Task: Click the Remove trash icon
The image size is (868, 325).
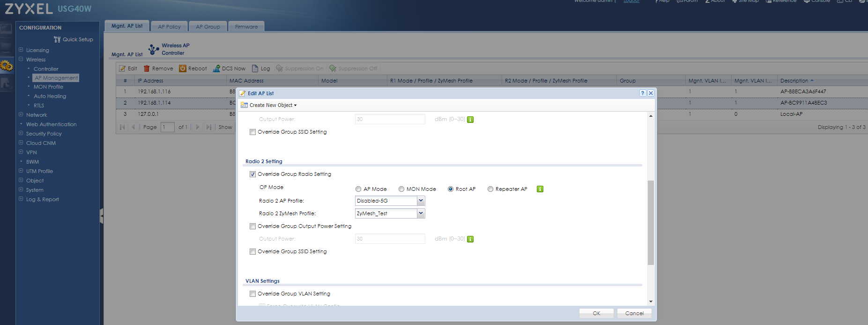Action: [147, 68]
